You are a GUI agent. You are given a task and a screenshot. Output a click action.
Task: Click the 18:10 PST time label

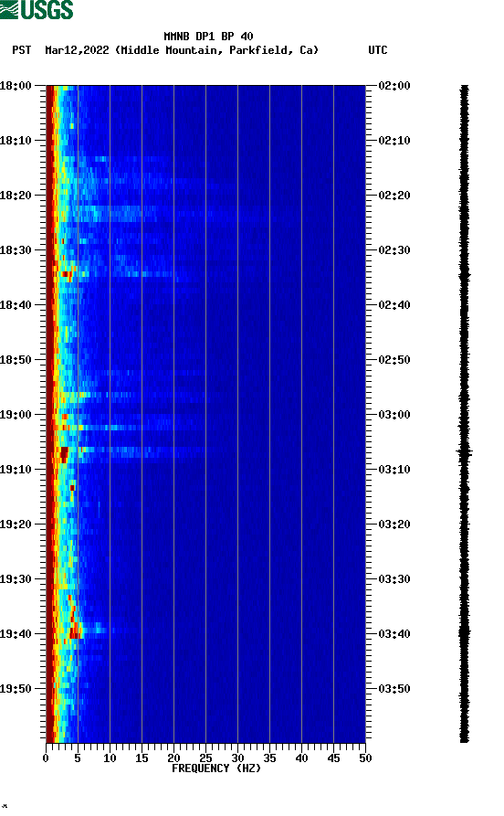click(x=16, y=141)
